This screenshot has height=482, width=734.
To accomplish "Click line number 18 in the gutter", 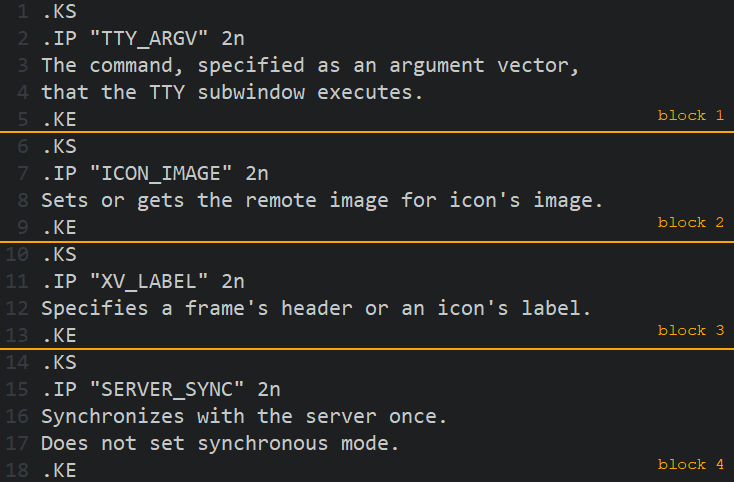I will pyautogui.click(x=17, y=469).
